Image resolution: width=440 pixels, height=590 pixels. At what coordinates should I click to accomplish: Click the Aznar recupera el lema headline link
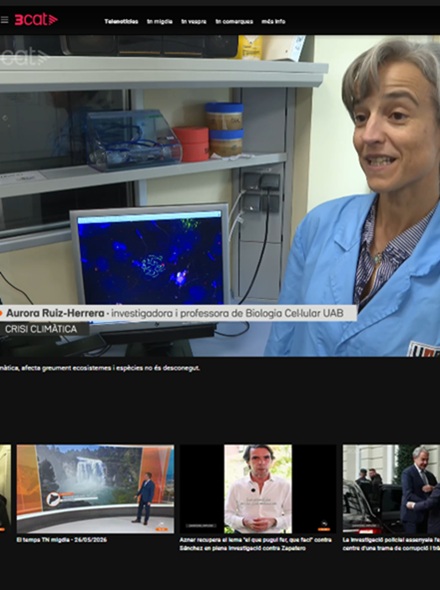click(256, 544)
